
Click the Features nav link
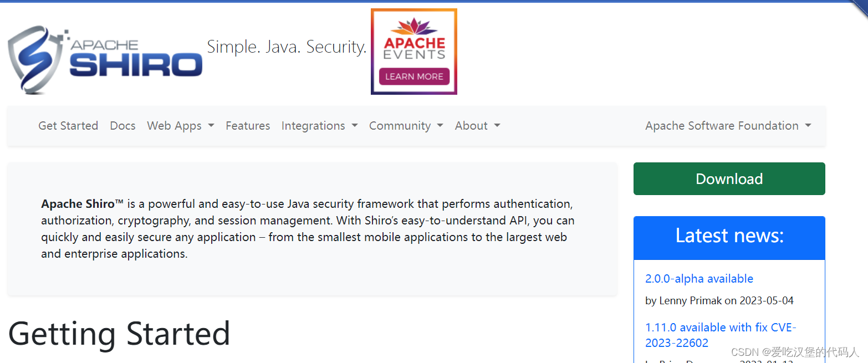(x=248, y=125)
